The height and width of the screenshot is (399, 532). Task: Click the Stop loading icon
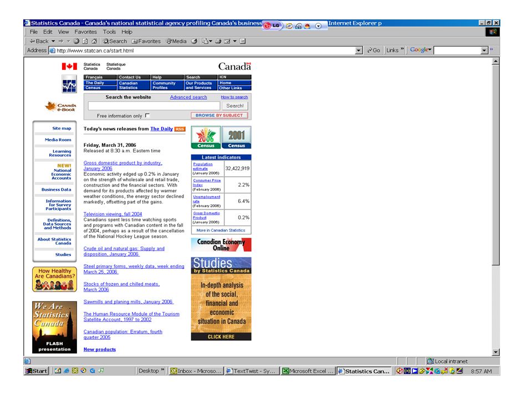[76, 41]
